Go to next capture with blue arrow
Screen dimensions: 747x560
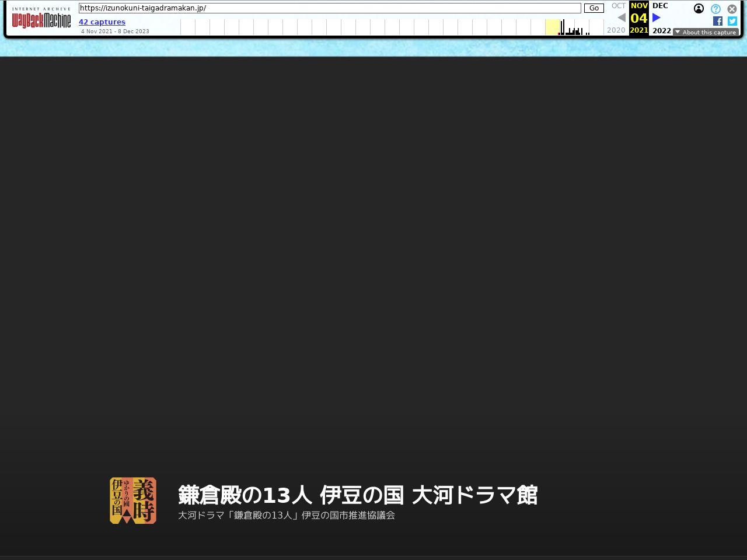657,17
